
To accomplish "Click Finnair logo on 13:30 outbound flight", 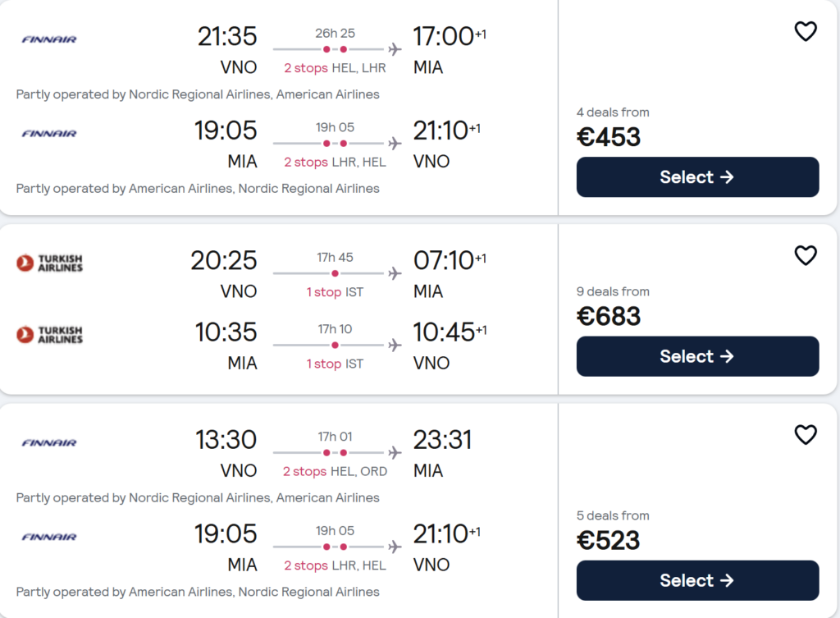I will 49,442.
